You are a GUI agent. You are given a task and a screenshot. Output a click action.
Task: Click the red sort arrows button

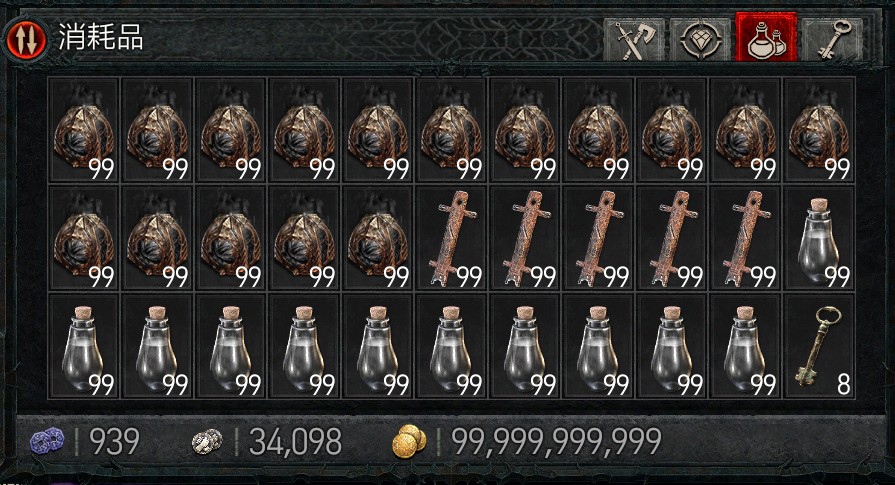pos(25,38)
